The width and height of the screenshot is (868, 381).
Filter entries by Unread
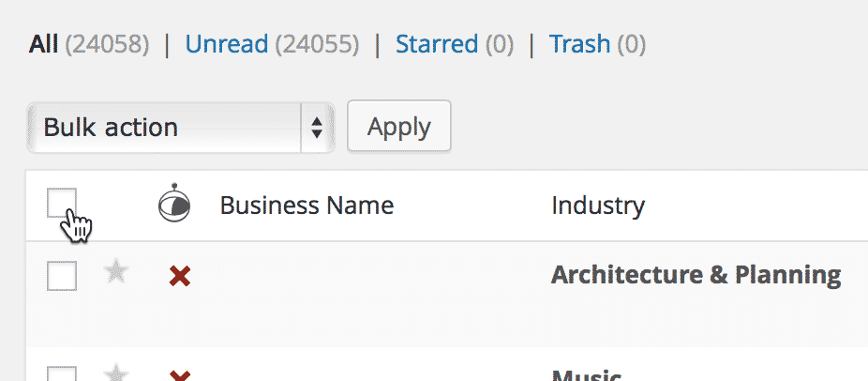tap(227, 44)
